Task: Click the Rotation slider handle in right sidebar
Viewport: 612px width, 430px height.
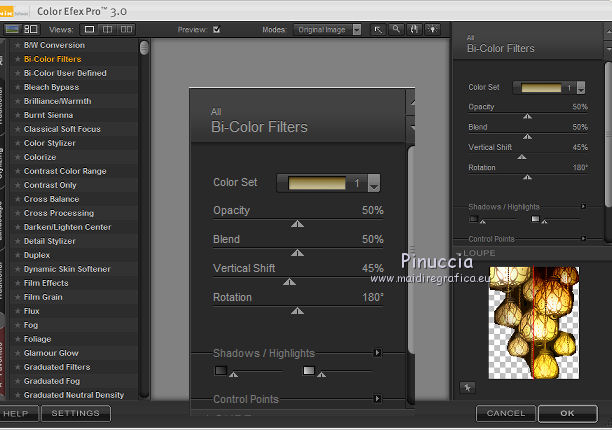Action: 527,177
